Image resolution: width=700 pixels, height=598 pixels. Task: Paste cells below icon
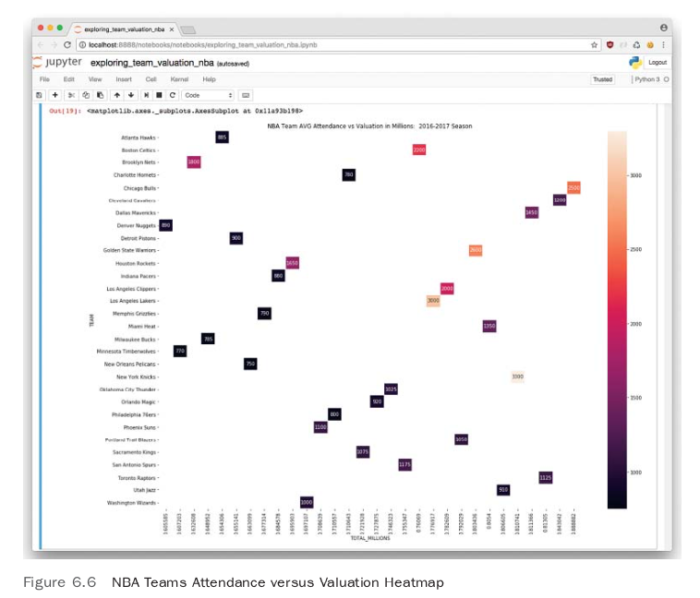[x=100, y=95]
